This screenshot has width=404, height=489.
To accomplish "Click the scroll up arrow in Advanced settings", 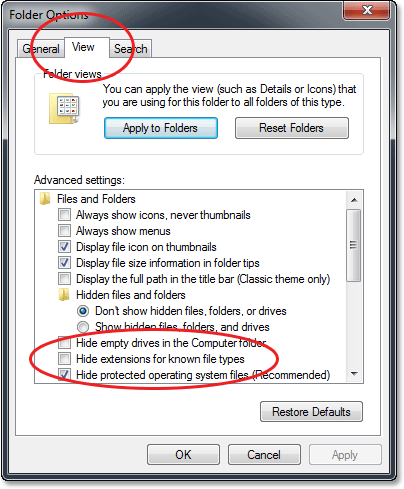I will click(354, 200).
